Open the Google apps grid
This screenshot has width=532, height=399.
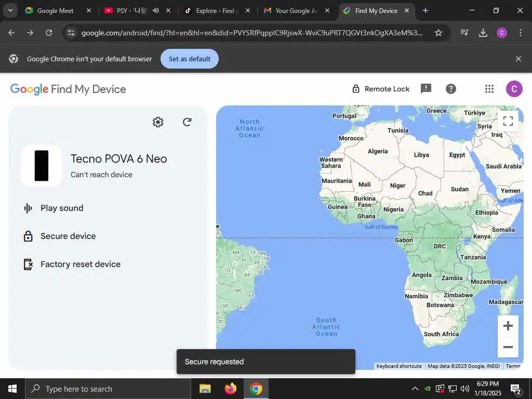pyautogui.click(x=489, y=89)
